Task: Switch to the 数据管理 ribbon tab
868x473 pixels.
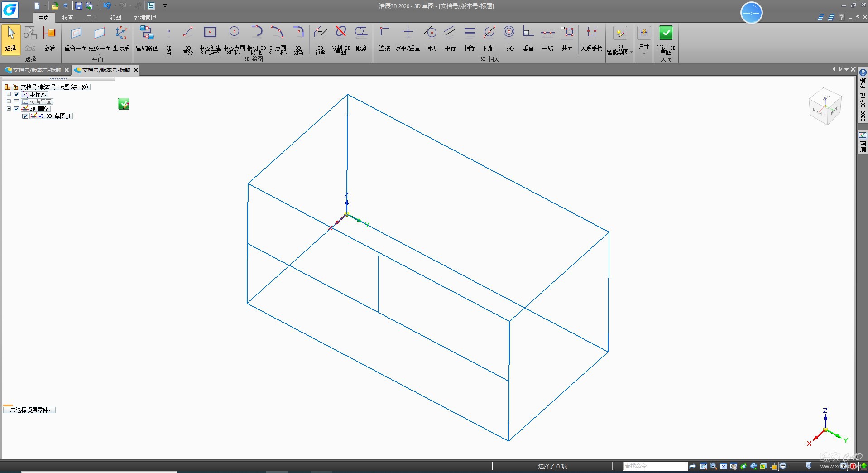Action: point(145,18)
